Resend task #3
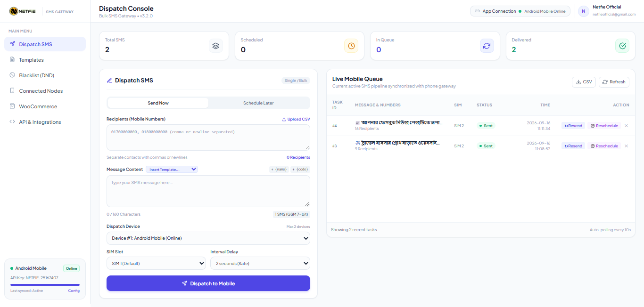This screenshot has height=307, width=644. (x=573, y=146)
